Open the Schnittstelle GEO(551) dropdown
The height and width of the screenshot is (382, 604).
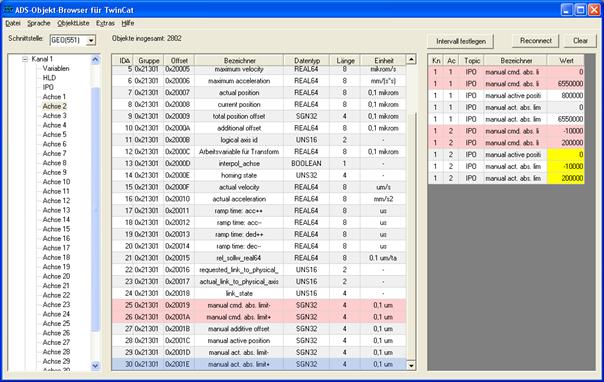click(x=91, y=40)
